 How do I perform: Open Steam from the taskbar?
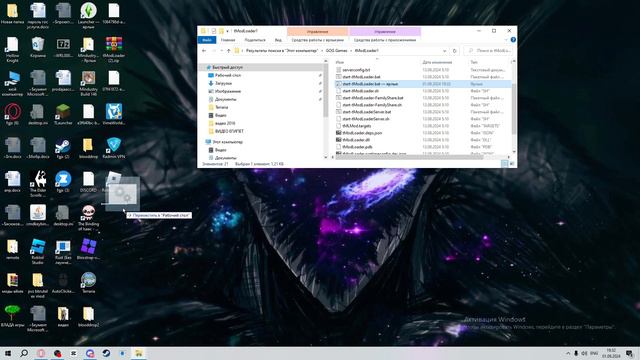106,353
